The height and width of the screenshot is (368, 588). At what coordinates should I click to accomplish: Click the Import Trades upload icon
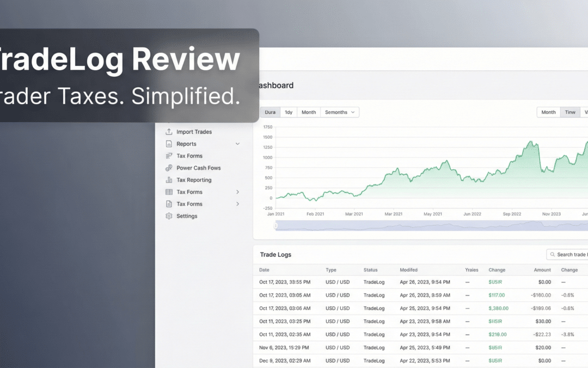(169, 132)
